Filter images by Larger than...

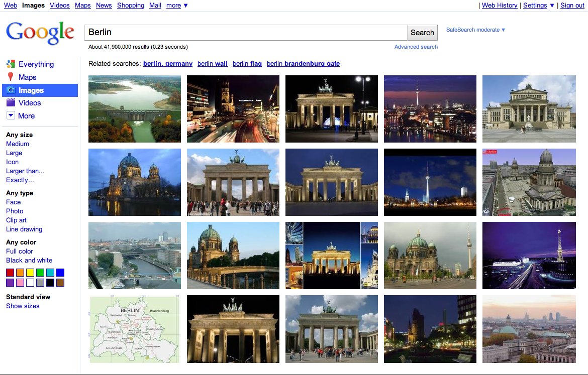pyautogui.click(x=25, y=171)
